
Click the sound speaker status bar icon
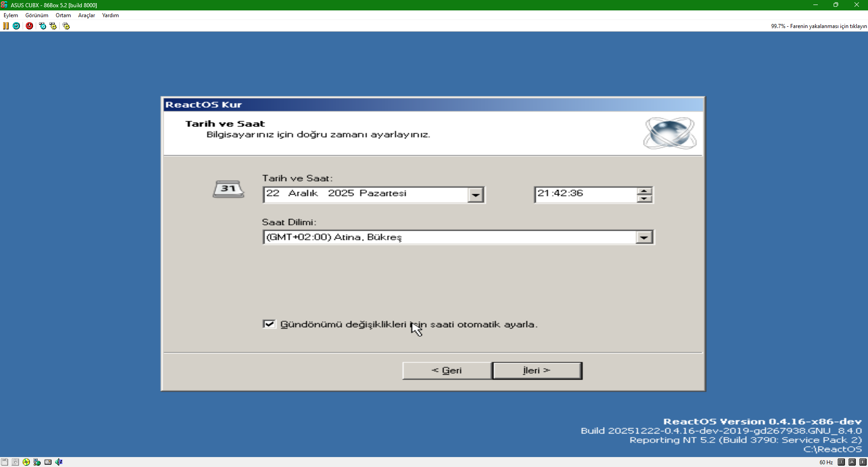click(59, 462)
